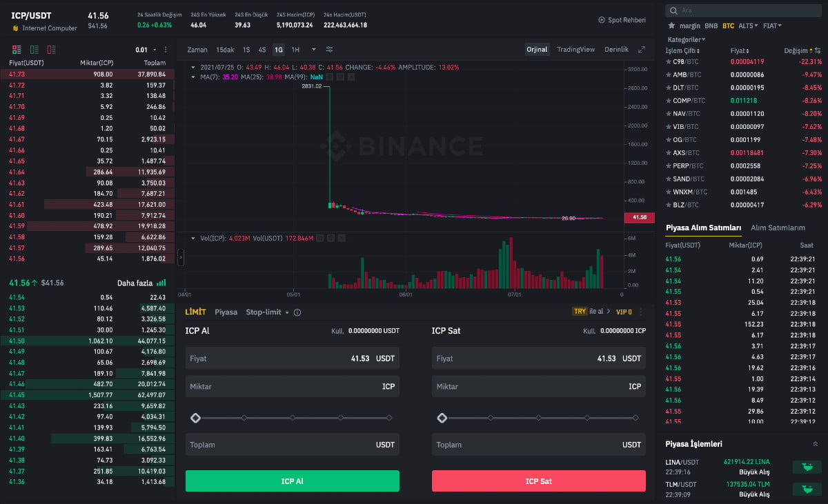Show only sell orders in order book

tap(51, 50)
